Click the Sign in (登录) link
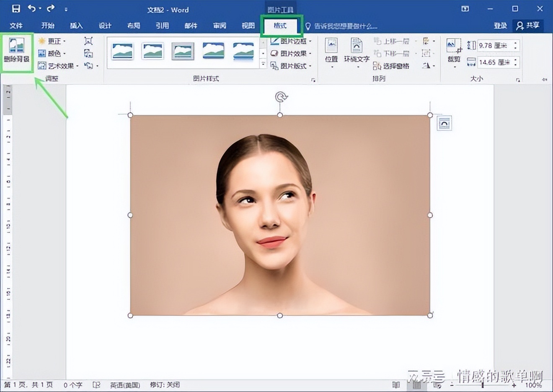Screen dimensions: 553x392 click(x=500, y=26)
